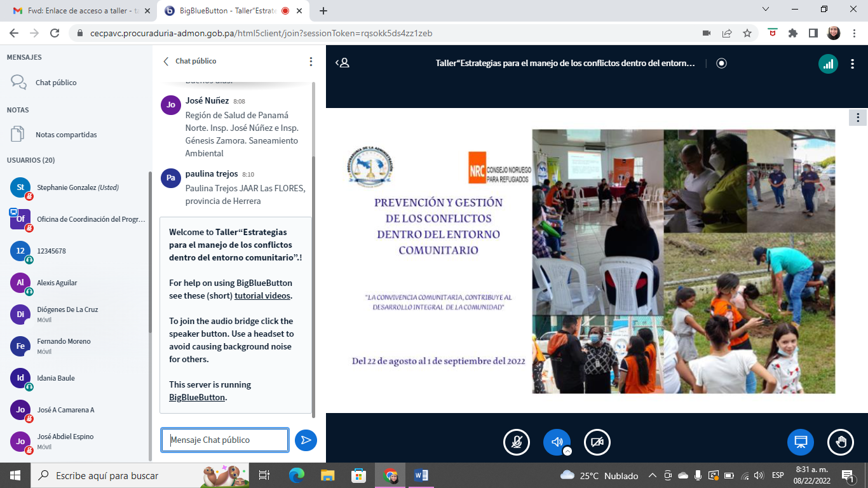
Task: Expand audio device options arrow
Action: [567, 451]
